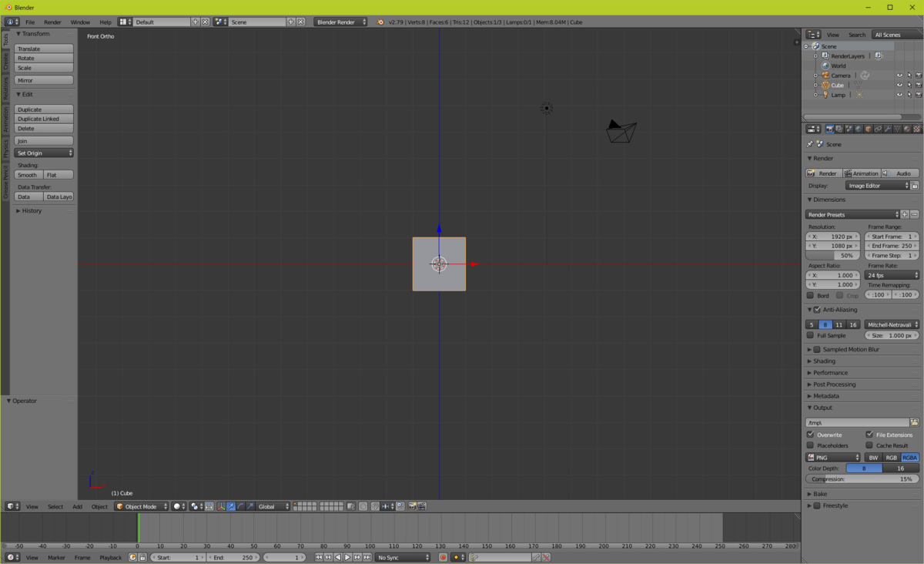Screen dimensions: 924x564
Task: Play the animation forward
Action: (347, 557)
